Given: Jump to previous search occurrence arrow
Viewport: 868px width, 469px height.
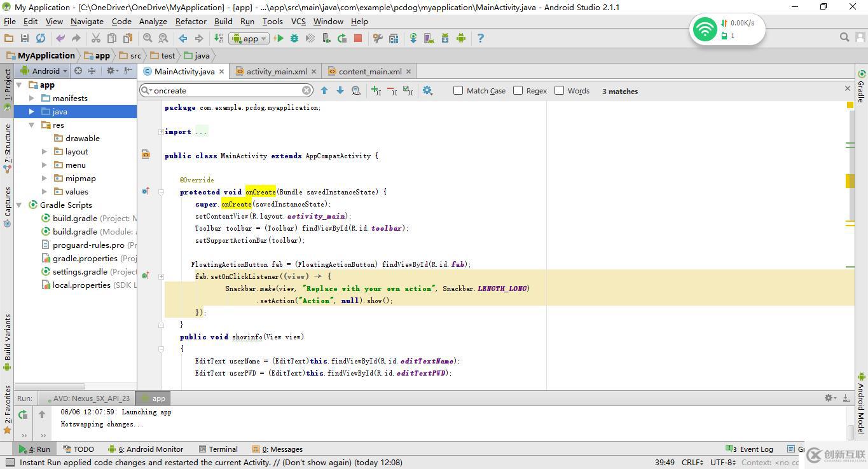Looking at the screenshot, I should [324, 91].
